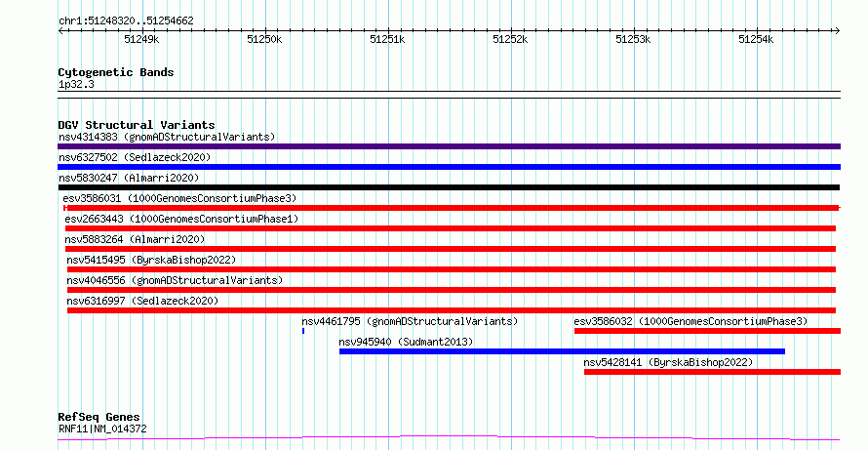Viewport: 868px width, 450px height.
Task: Click the esv2663443 1000GenomesConsortiumPhase1 red bar
Action: pos(451,228)
